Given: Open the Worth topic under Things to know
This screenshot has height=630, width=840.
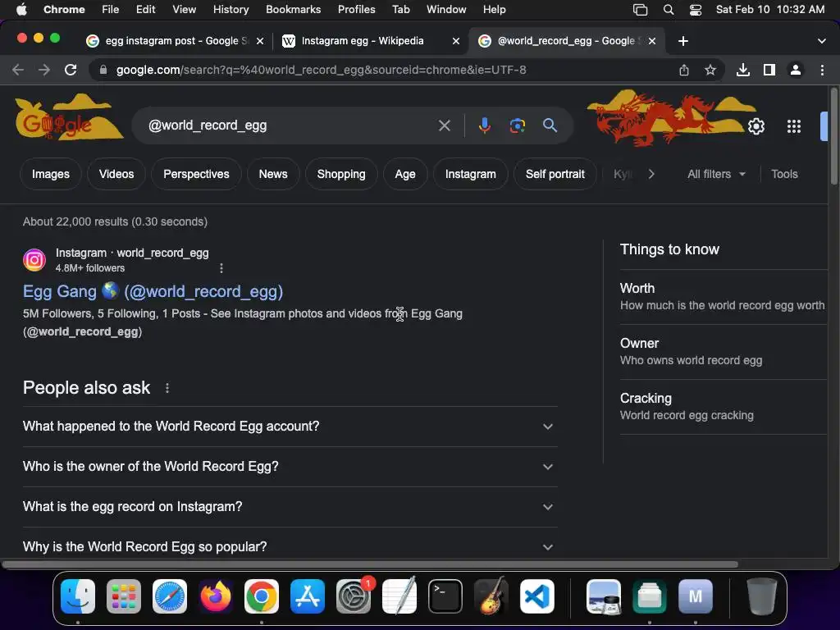Looking at the screenshot, I should (724, 297).
